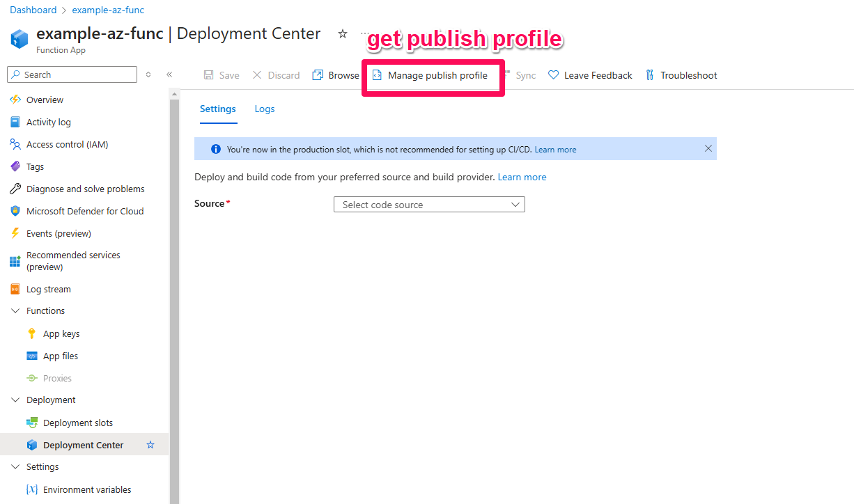Dismiss the production slot notification banner
Screen dimensions: 854x504
(708, 148)
